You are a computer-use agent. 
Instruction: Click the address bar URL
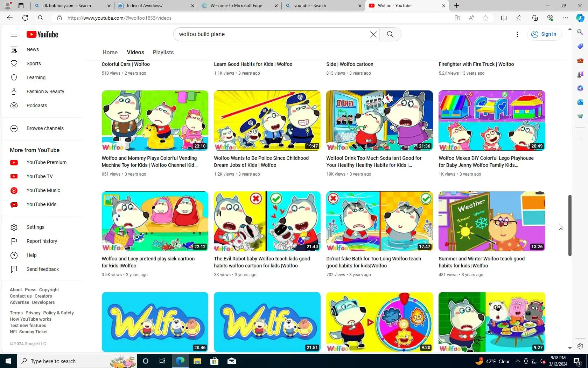[x=119, y=18]
